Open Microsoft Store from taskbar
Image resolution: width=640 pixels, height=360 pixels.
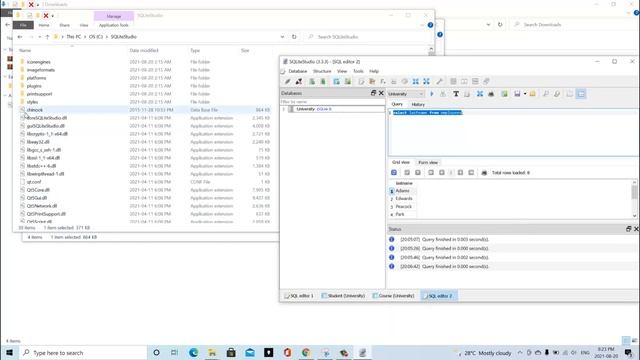point(231,353)
